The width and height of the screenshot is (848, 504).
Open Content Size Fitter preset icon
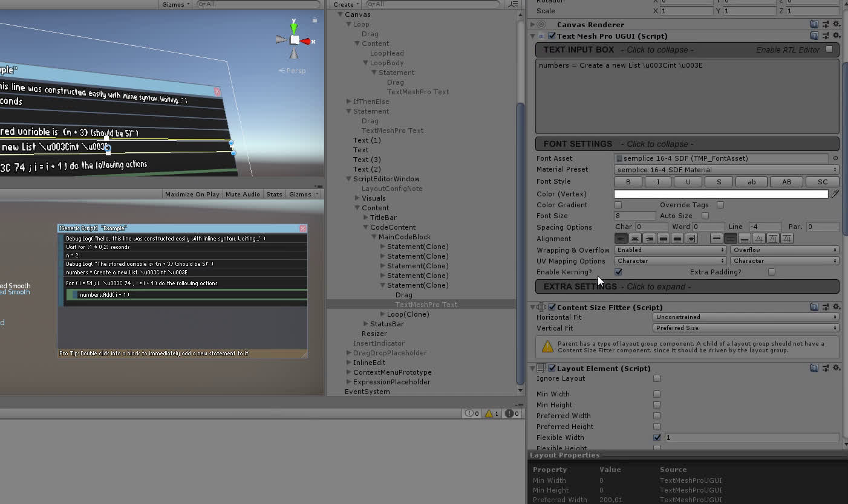click(826, 308)
